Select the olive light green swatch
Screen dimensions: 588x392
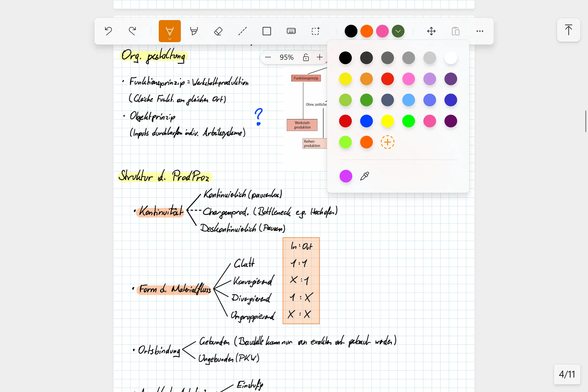tap(345, 100)
